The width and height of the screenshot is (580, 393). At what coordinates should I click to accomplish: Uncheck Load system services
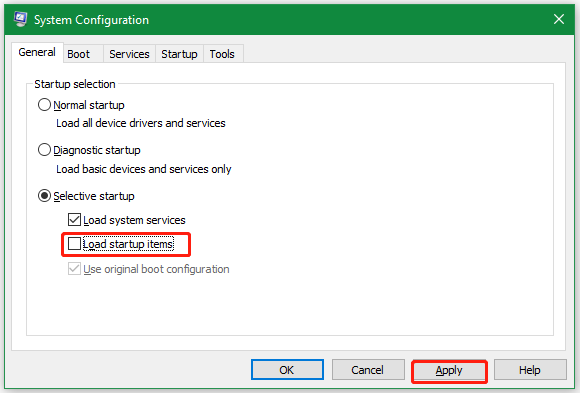tap(74, 220)
